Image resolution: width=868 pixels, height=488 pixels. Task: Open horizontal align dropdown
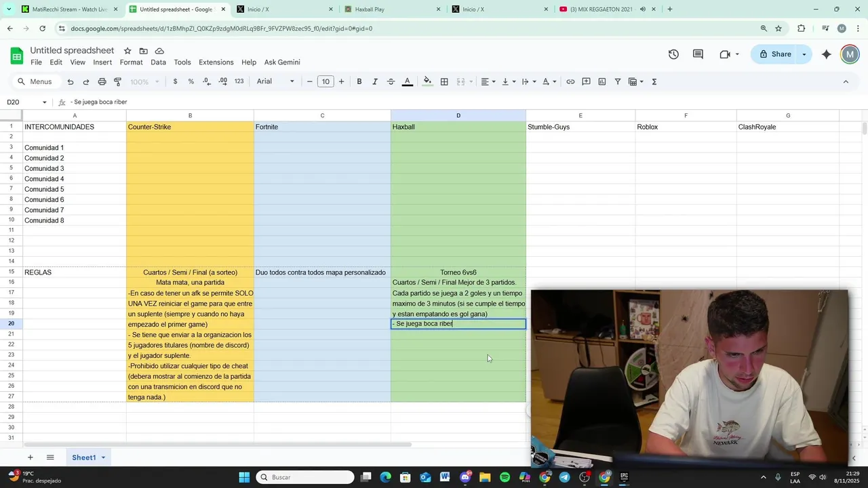[488, 81]
